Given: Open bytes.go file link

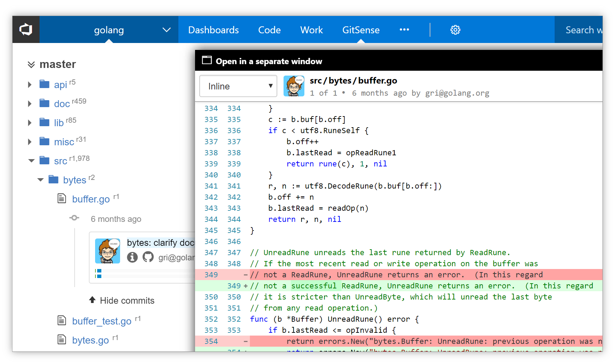Looking at the screenshot, I should (x=91, y=340).
